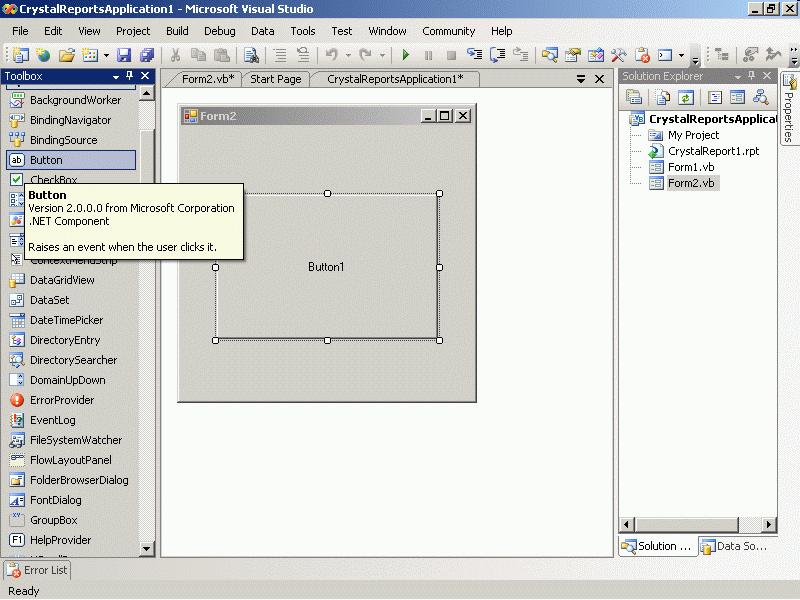Viewport: 800px width, 600px height.
Task: Click Button1 on the Form2 designer
Action: 326,267
